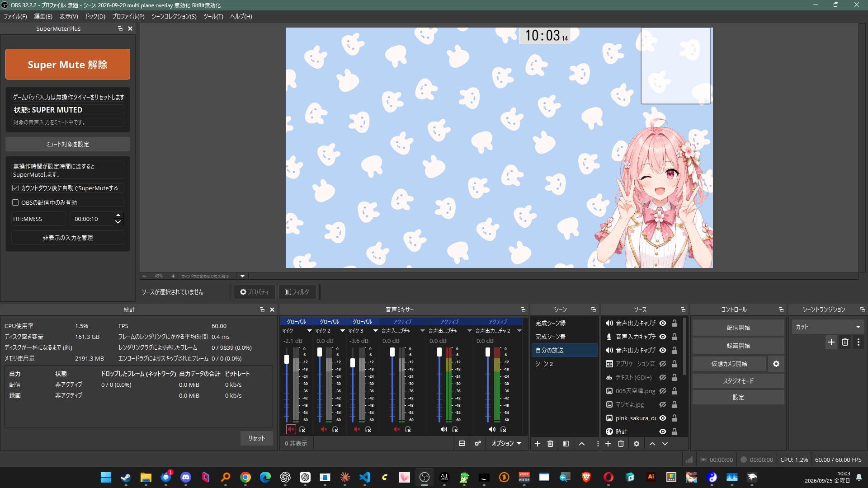Remove selected scene with trash icon
Image resolution: width=868 pixels, height=488 pixels.
point(550,444)
